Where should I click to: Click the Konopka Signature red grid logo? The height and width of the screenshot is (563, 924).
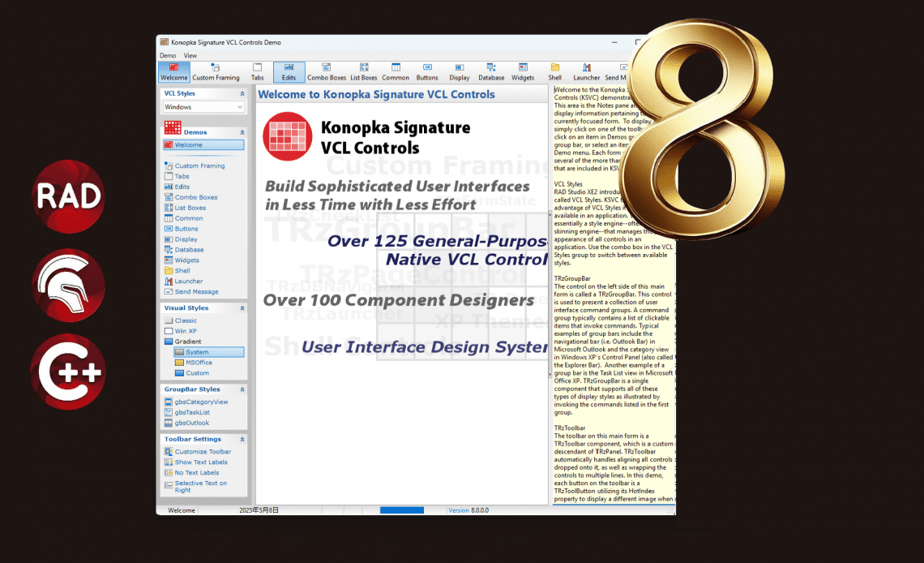click(288, 136)
